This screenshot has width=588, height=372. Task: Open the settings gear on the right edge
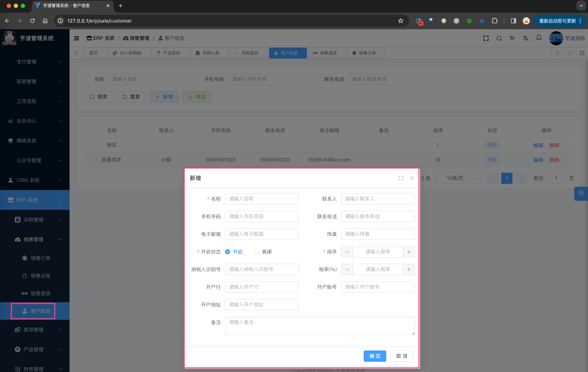tap(581, 194)
